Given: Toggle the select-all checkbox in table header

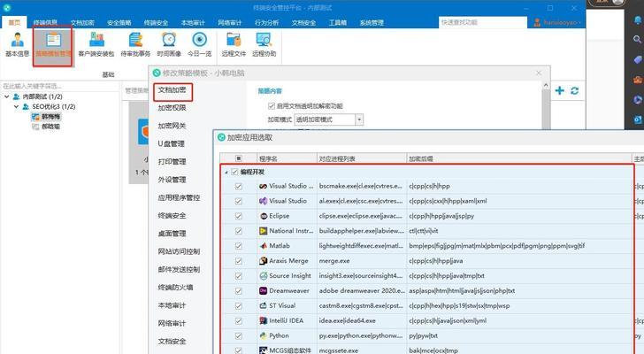Looking at the screenshot, I should pos(239,158).
